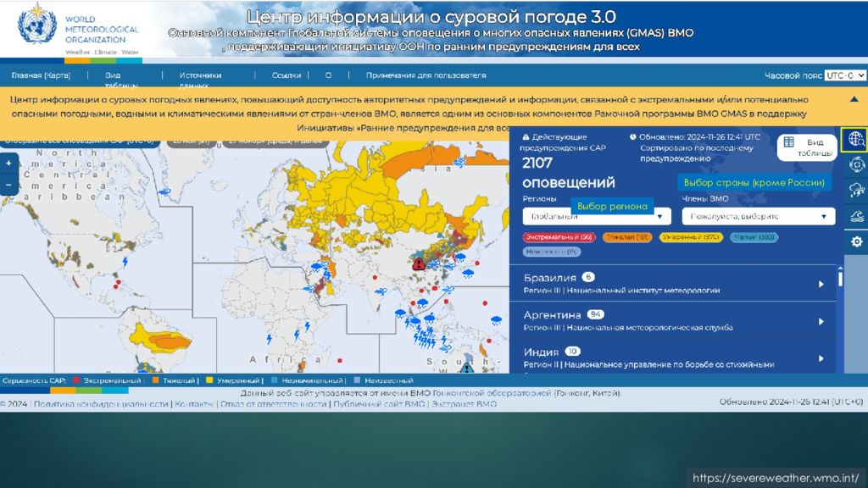Screen dimensions: 868x488
Task: Toggle the pale Неизвестно severity filter pill
Action: point(551,252)
